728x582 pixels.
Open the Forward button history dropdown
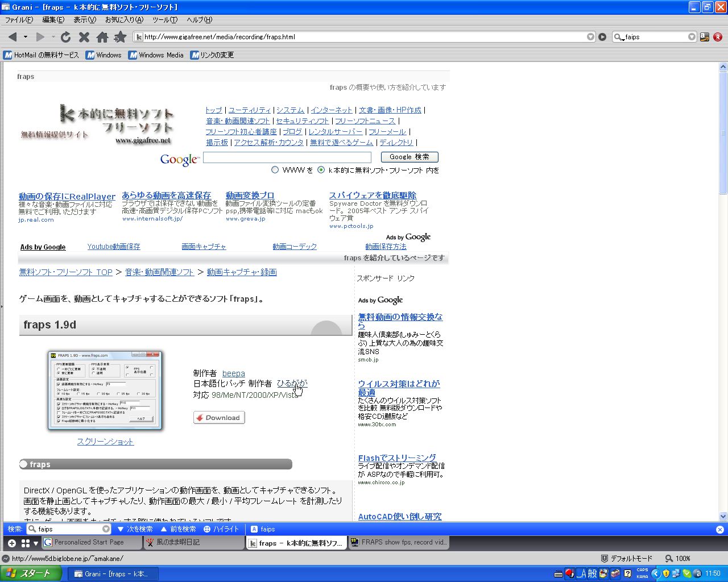tap(53, 37)
